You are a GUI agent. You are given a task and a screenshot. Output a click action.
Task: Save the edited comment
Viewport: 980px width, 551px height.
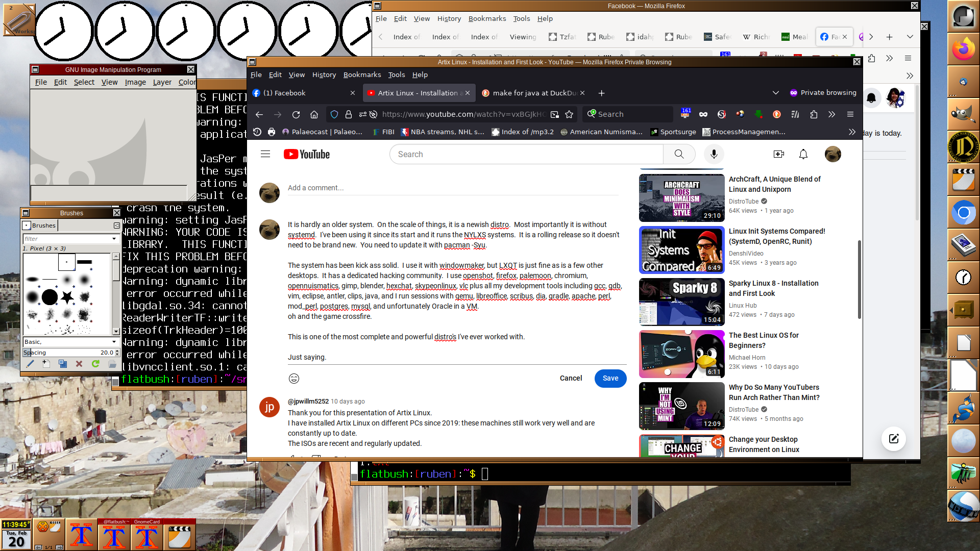[x=610, y=378]
